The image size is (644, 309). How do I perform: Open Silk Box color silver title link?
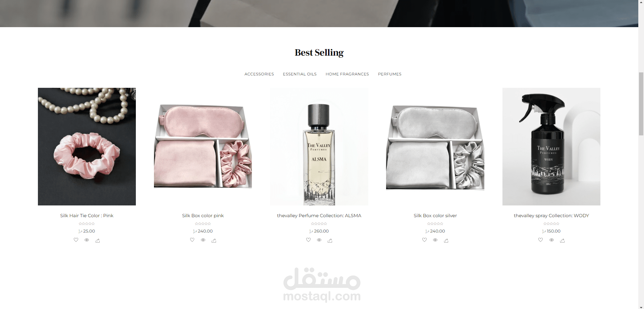(435, 215)
